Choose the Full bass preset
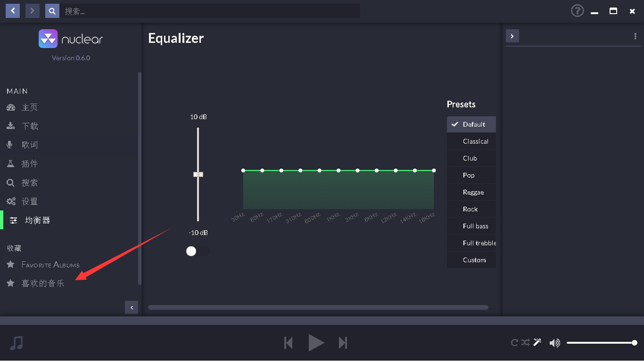This screenshot has height=363, width=644. (475, 226)
